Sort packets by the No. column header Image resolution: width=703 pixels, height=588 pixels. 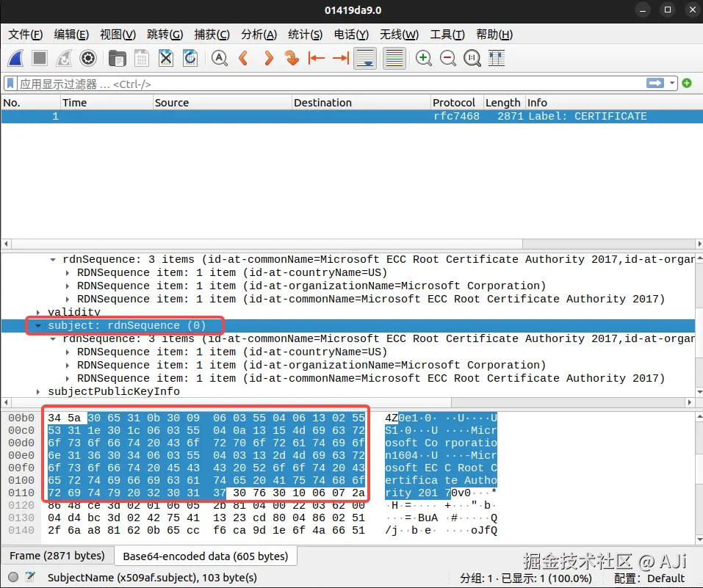31,103
